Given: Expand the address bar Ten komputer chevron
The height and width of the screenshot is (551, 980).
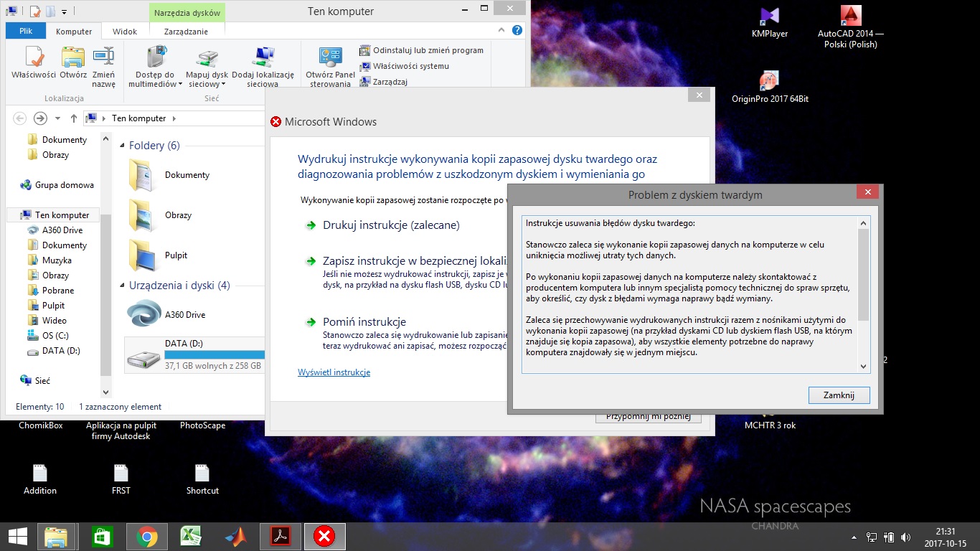Looking at the screenshot, I should click(x=174, y=118).
